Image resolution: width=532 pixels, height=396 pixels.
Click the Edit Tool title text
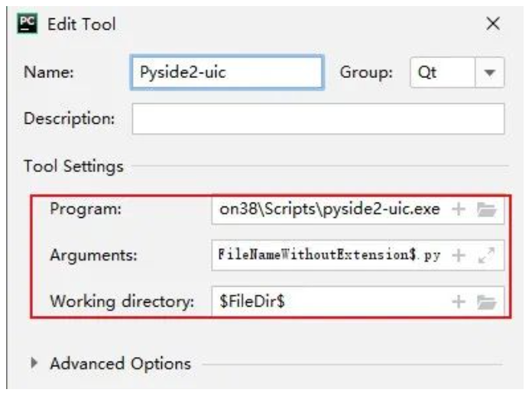click(82, 24)
